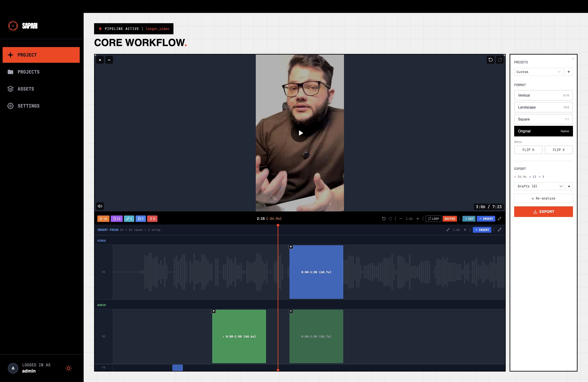Open the PROJECTS sidebar item
This screenshot has height=382, width=588.
(x=28, y=72)
